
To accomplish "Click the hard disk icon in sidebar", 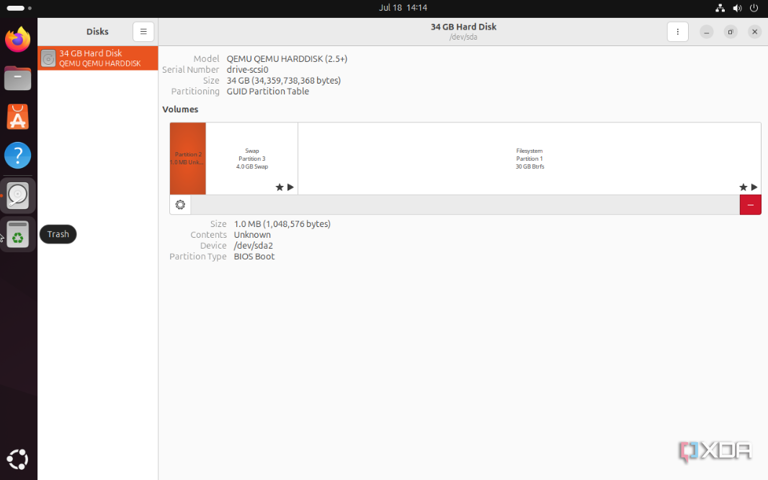I will point(48,59).
